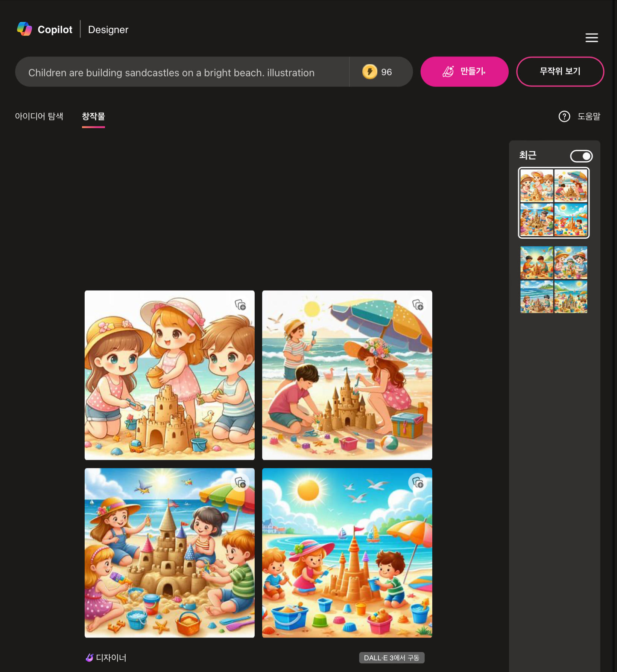Open the image with bright sun and seagulls
The image size is (617, 672).
(x=347, y=553)
